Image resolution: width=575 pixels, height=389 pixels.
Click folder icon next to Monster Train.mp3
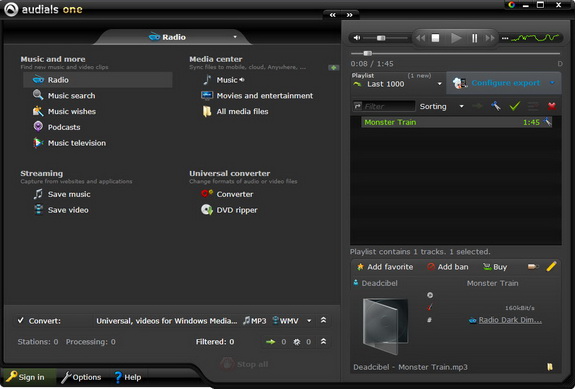(550, 367)
